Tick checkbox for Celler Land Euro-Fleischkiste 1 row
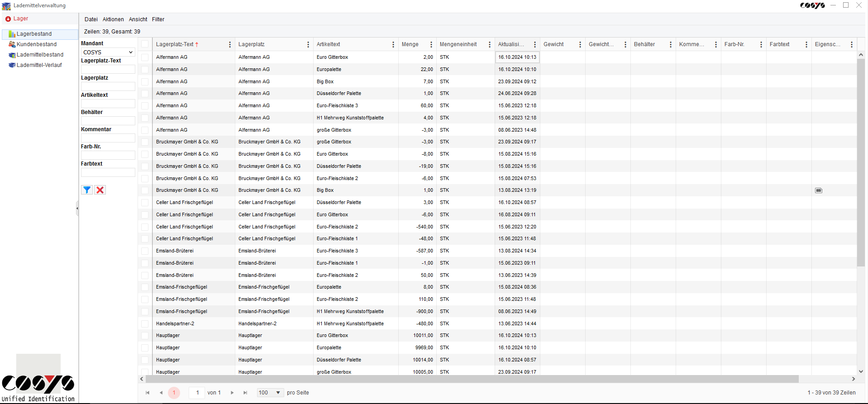868x404 pixels. tap(145, 239)
